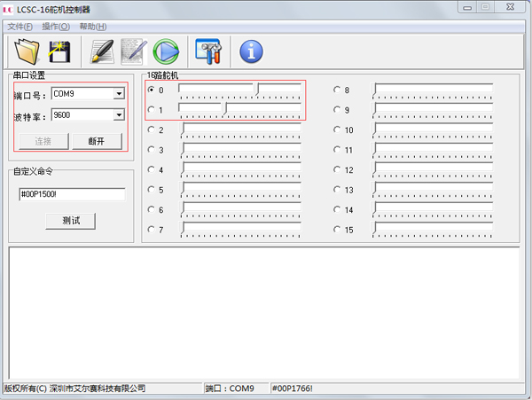Viewport: 532px width, 400px height.
Task: Click the servo 15 slider track
Action: [433, 228]
